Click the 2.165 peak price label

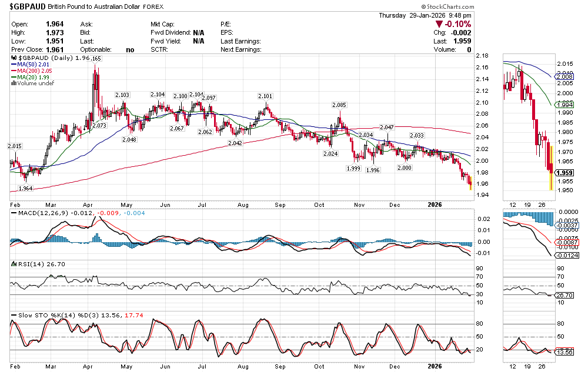[x=94, y=59]
